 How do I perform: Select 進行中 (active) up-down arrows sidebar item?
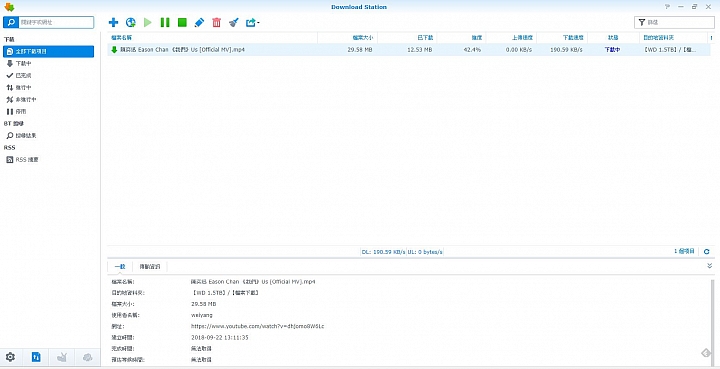tap(48, 87)
